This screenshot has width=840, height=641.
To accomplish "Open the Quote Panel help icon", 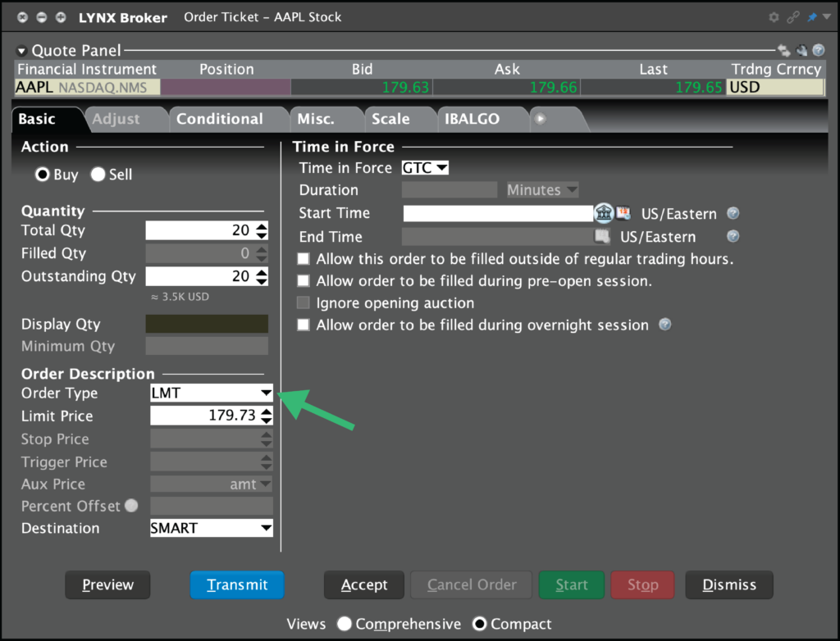I will coord(819,50).
